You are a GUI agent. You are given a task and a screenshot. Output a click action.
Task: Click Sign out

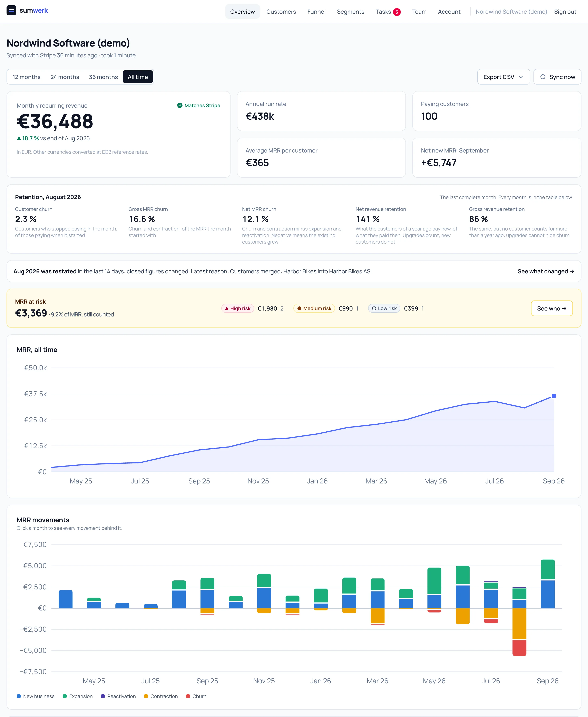pos(565,11)
